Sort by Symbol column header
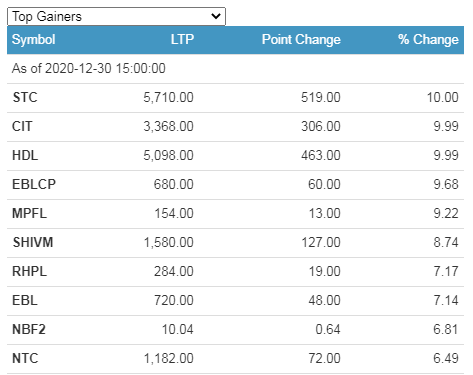473x375 pixels. tap(34, 40)
